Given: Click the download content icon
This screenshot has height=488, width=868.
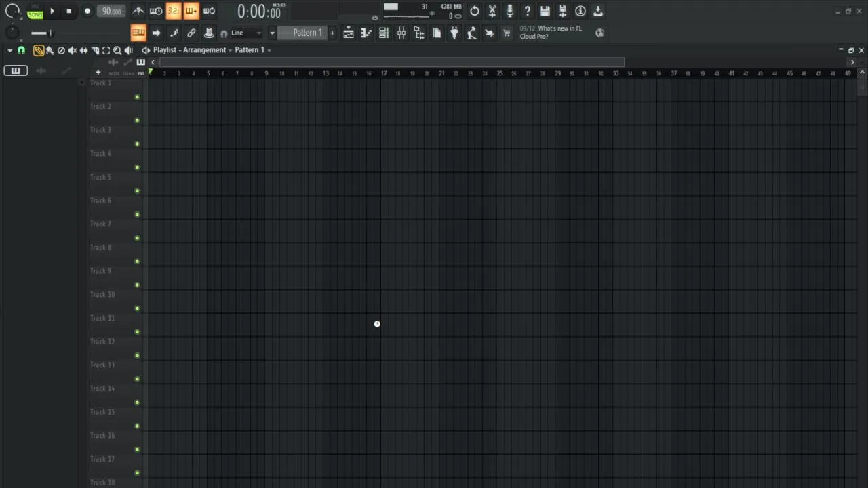Looking at the screenshot, I should (x=598, y=11).
